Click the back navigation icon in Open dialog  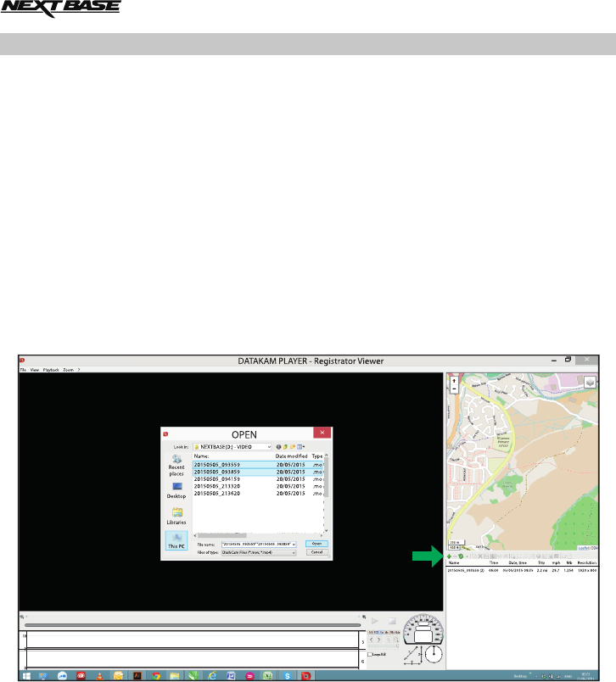(278, 447)
